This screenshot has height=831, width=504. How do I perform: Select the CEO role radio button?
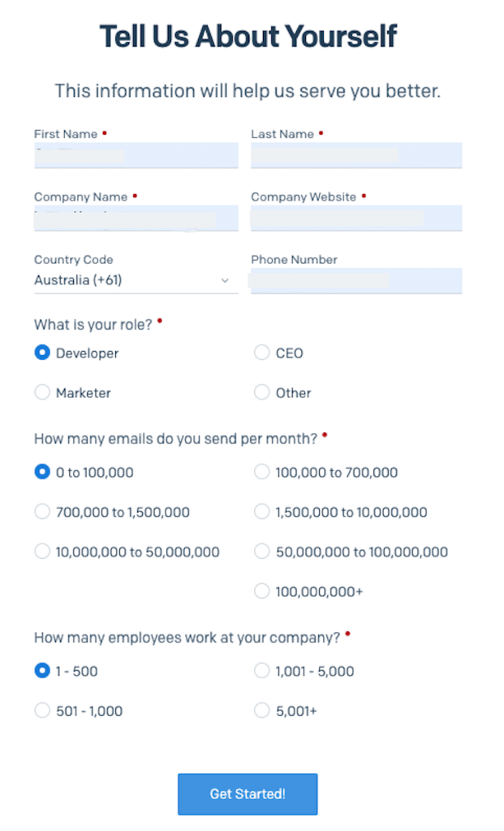[x=261, y=353]
